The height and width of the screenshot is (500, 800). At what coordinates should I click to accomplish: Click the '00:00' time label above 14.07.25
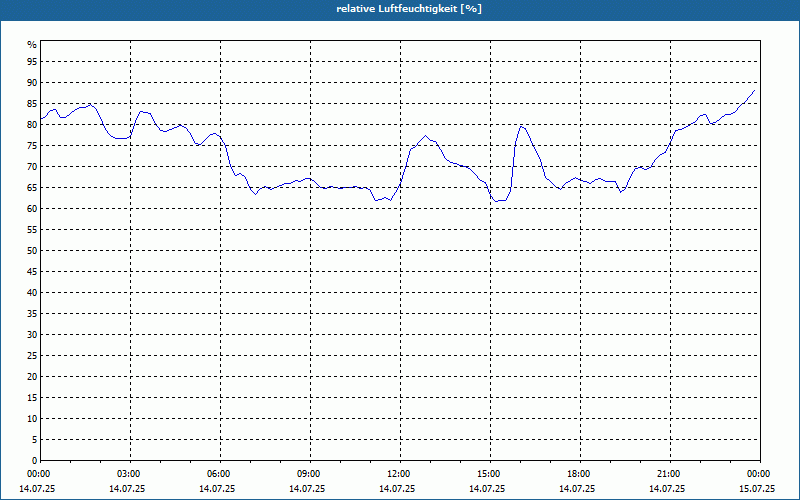[37, 474]
